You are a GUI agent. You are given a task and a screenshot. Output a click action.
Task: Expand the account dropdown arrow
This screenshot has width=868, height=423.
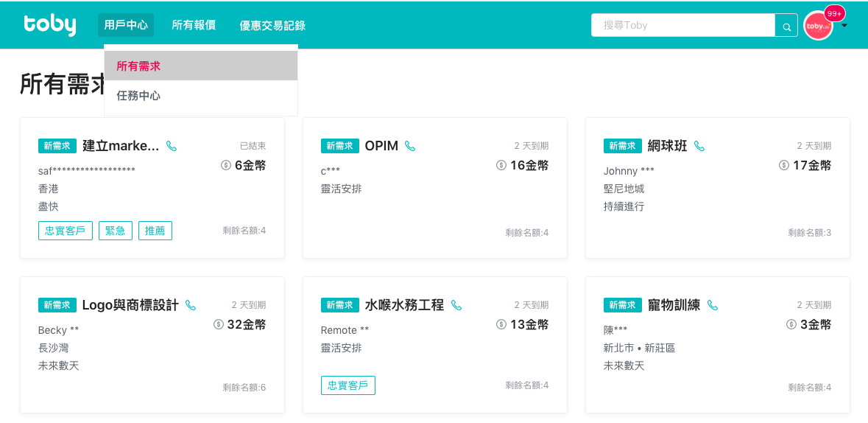tap(844, 26)
